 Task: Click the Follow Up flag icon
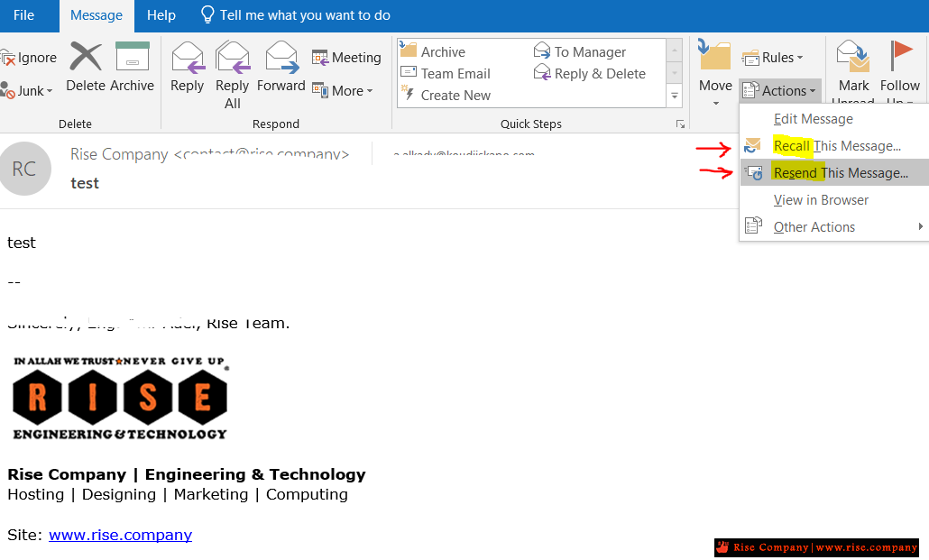pyautogui.click(x=900, y=58)
